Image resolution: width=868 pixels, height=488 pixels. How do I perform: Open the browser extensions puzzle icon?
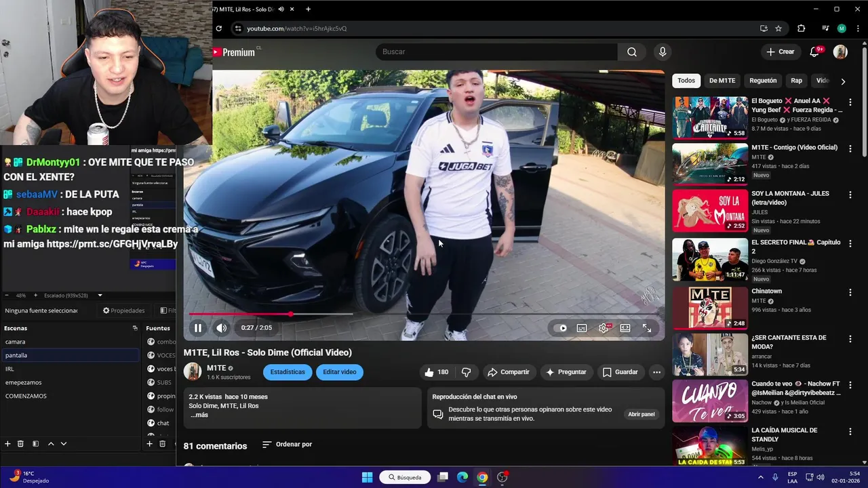click(x=802, y=28)
